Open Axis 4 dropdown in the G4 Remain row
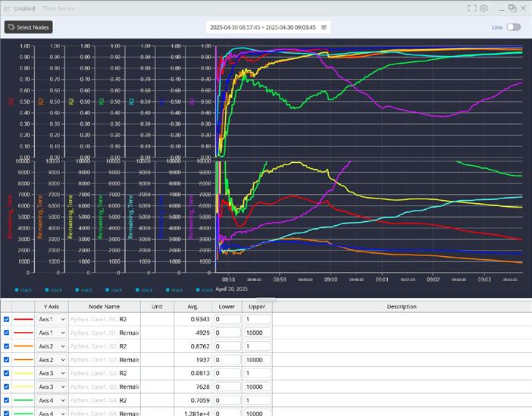Image resolution: width=532 pixels, height=416 pixels. [x=52, y=413]
